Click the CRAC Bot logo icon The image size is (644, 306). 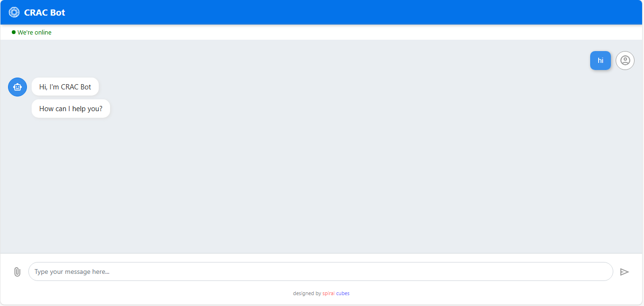click(14, 12)
